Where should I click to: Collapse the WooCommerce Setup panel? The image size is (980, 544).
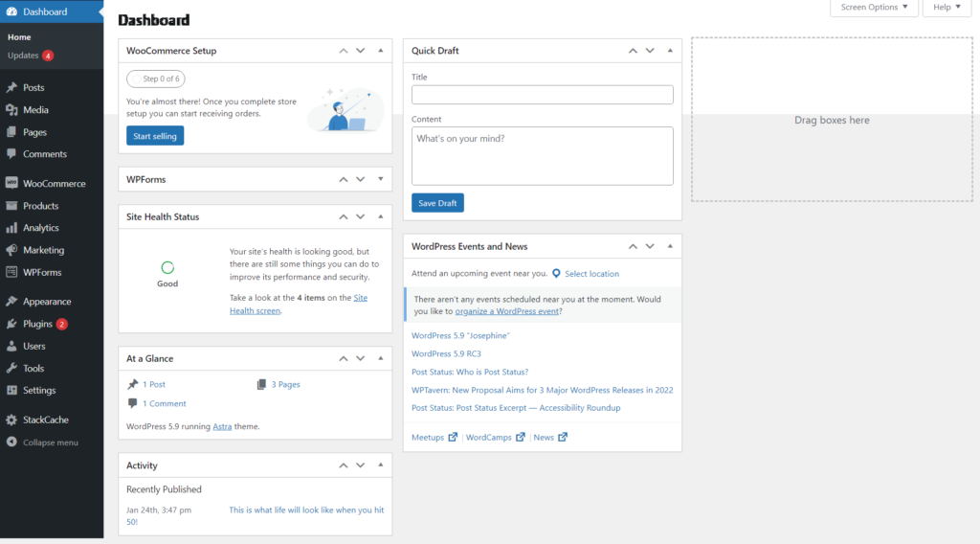[381, 51]
